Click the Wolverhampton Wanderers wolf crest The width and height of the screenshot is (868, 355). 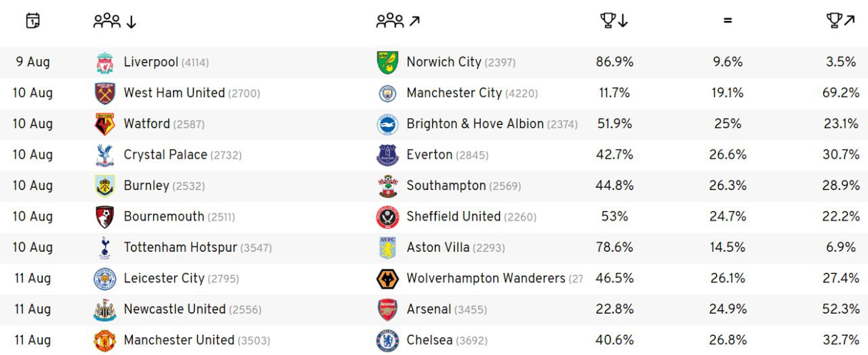(387, 279)
